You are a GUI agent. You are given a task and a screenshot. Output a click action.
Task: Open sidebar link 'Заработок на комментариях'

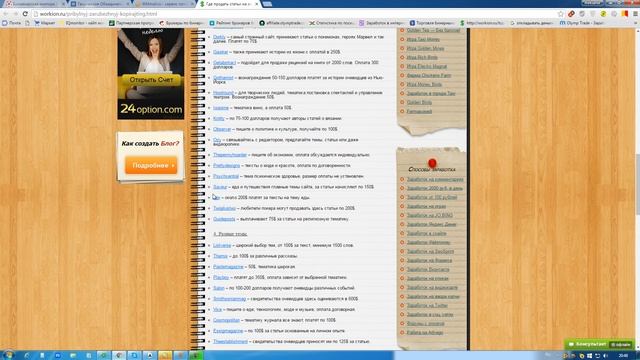(x=435, y=179)
